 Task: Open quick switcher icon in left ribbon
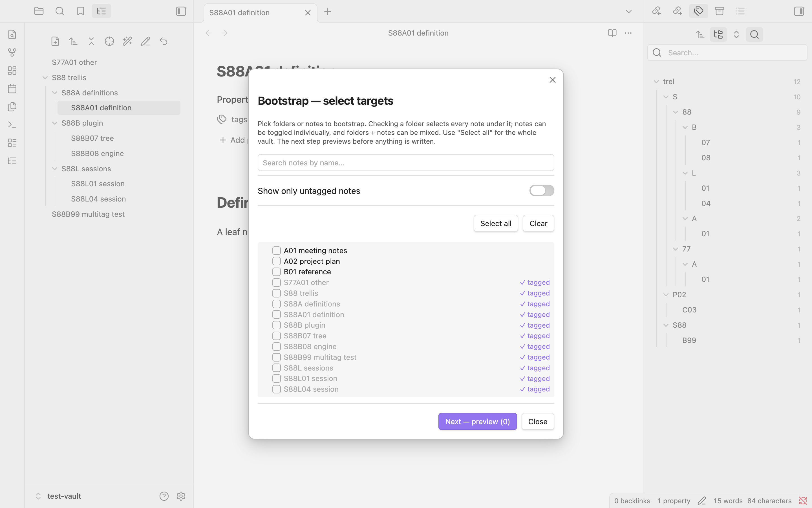(x=12, y=35)
